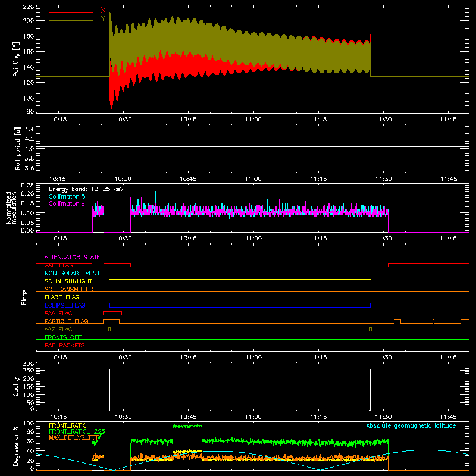The width and height of the screenshot is (476, 476).
Task: Click the 'A47_FLAG' flag label
Action: 58,329
